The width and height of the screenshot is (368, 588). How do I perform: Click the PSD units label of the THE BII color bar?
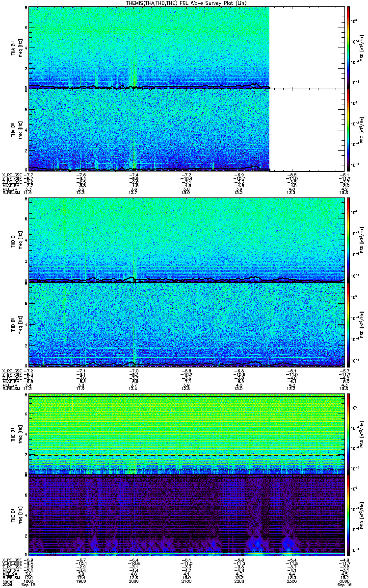363,516
